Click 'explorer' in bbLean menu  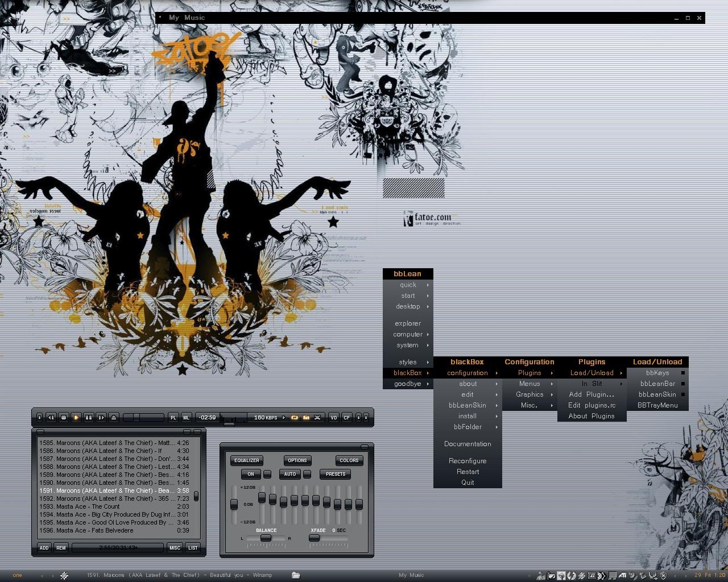coord(408,323)
